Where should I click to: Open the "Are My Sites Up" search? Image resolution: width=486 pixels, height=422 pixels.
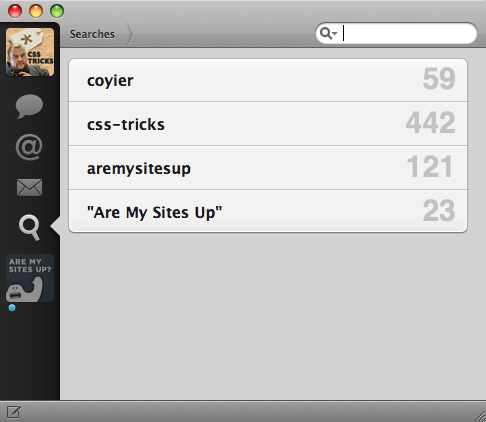pyautogui.click(x=268, y=211)
